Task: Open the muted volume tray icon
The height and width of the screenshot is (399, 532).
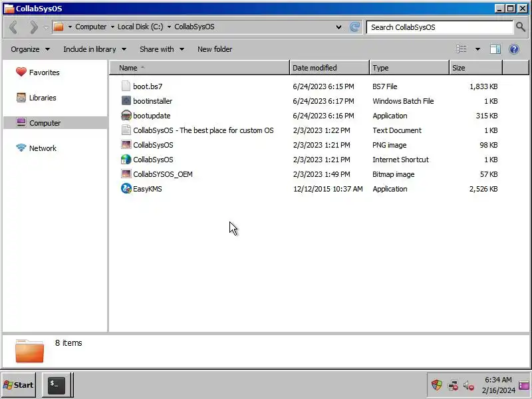Action: pos(469,386)
